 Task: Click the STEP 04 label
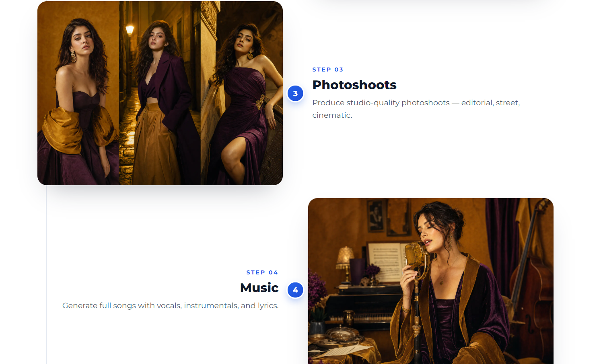click(x=262, y=272)
